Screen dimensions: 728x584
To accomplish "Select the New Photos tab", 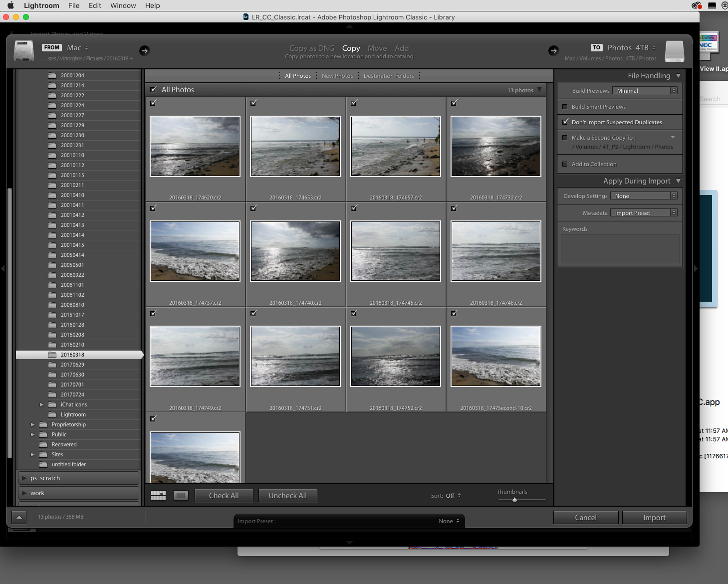I will point(337,76).
